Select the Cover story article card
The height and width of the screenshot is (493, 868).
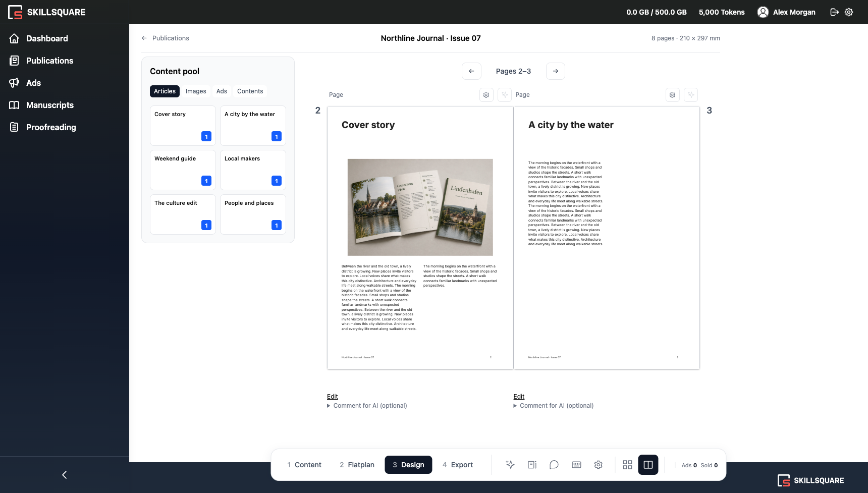pyautogui.click(x=183, y=126)
